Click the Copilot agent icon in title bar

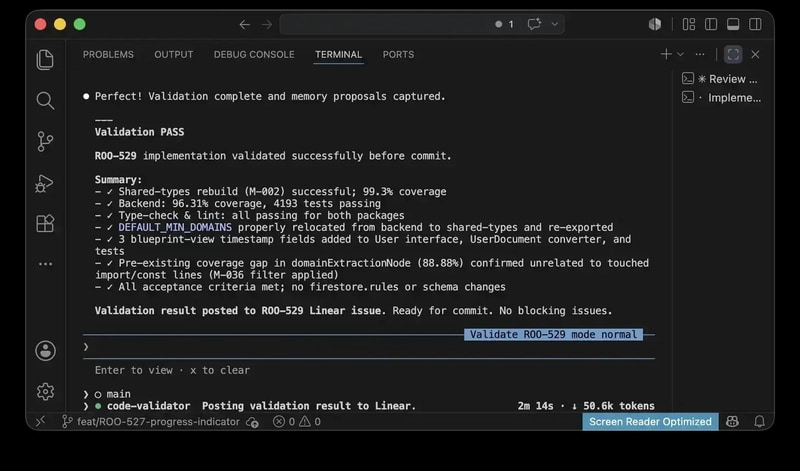pyautogui.click(x=655, y=24)
